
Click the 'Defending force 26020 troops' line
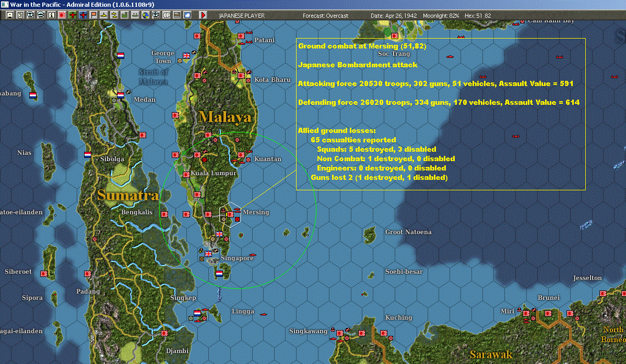[x=439, y=102]
